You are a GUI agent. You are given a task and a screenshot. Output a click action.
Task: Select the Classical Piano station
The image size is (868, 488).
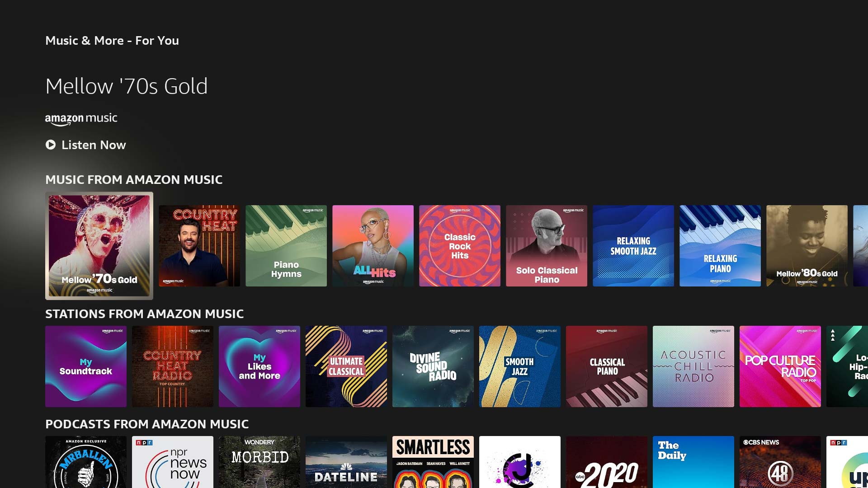pyautogui.click(x=607, y=366)
